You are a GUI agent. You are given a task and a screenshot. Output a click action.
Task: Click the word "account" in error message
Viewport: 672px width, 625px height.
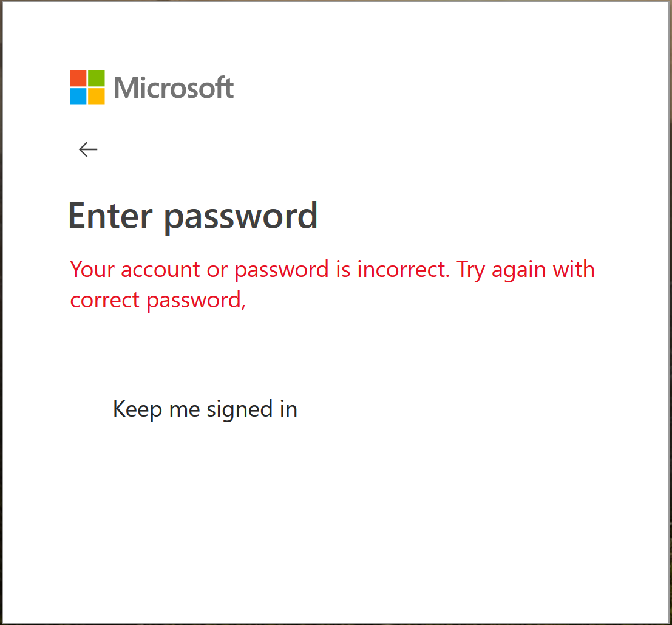coord(160,269)
